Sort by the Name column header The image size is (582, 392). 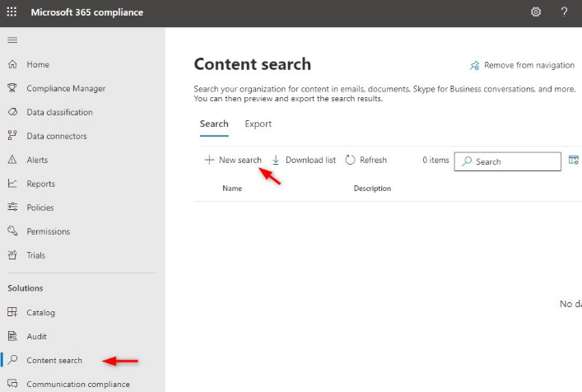pos(232,189)
